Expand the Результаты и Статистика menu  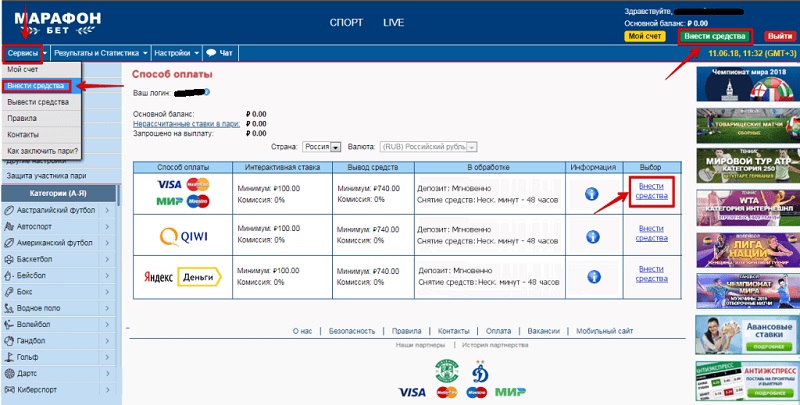100,52
